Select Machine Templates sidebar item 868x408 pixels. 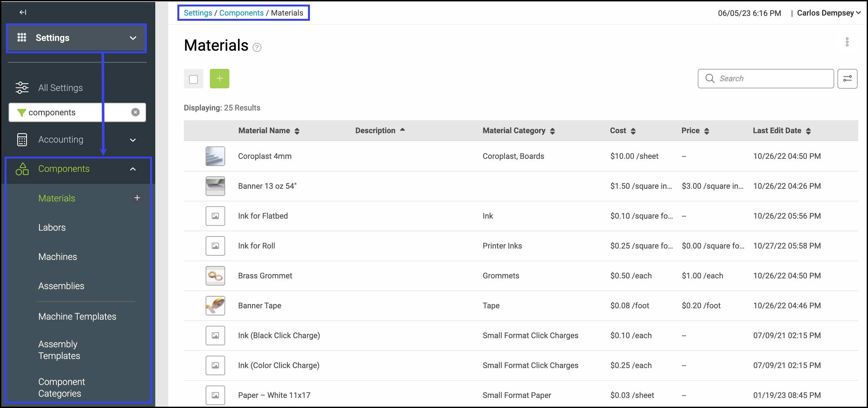77,316
